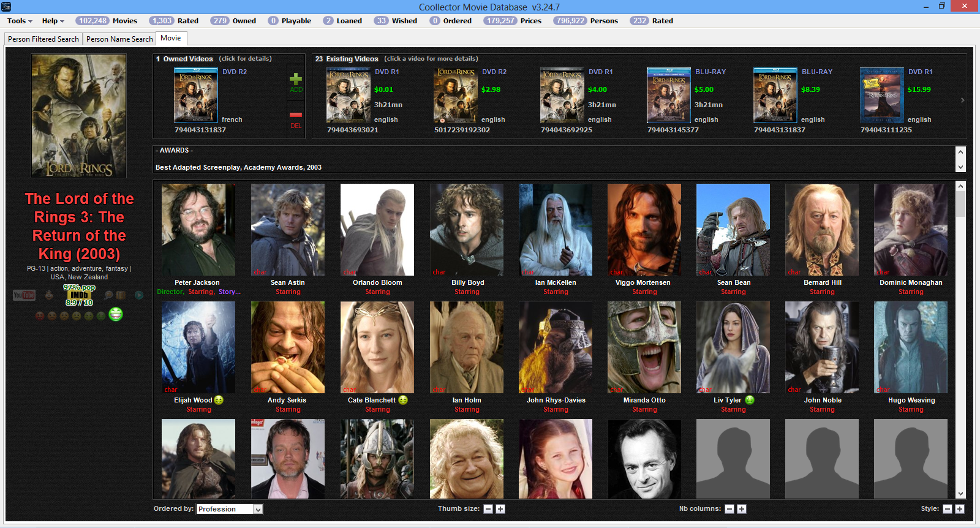Click the 33 Wished counter
980x528 pixels.
[x=396, y=21]
